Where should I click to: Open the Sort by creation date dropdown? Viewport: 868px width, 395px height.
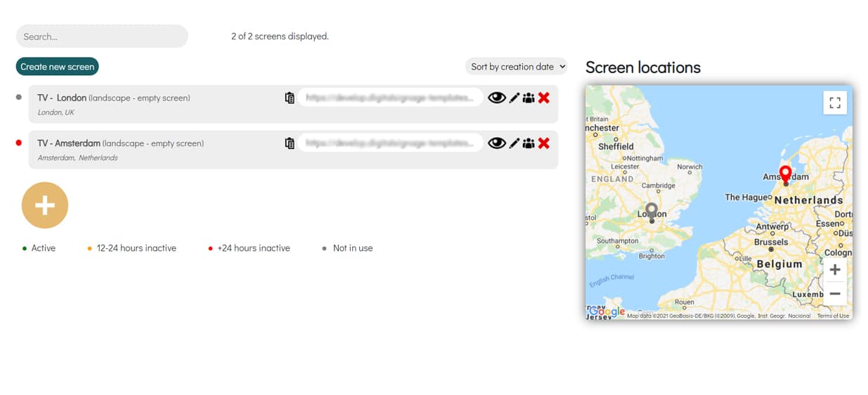516,67
